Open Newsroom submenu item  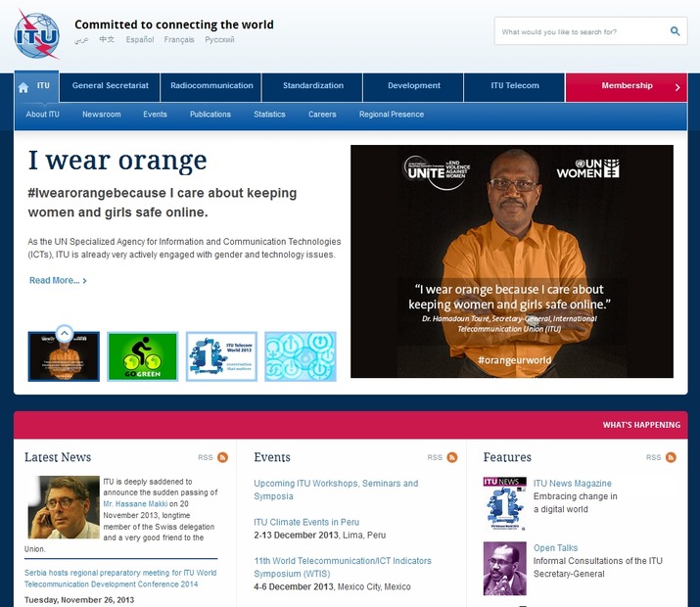102,115
